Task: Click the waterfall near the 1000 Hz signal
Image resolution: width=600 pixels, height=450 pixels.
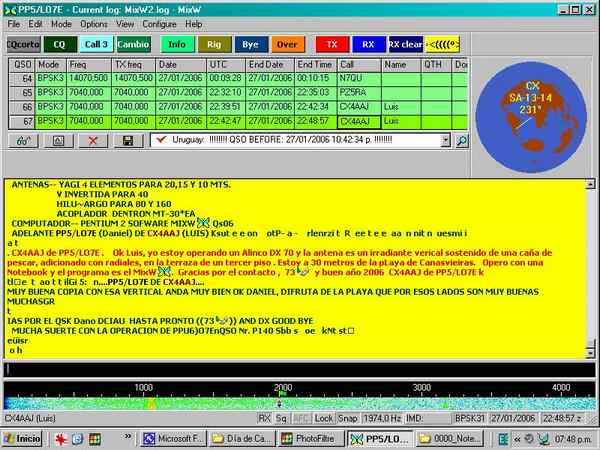Action: [x=151, y=404]
